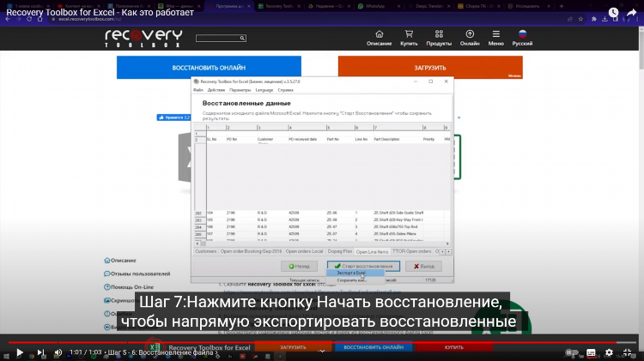Click the Windows Start button
Screen dimensions: 644x361
(6, 357)
